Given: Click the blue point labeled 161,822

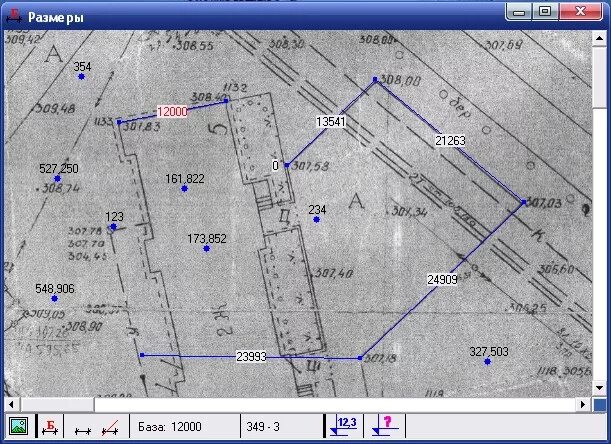Looking at the screenshot, I should tap(184, 189).
